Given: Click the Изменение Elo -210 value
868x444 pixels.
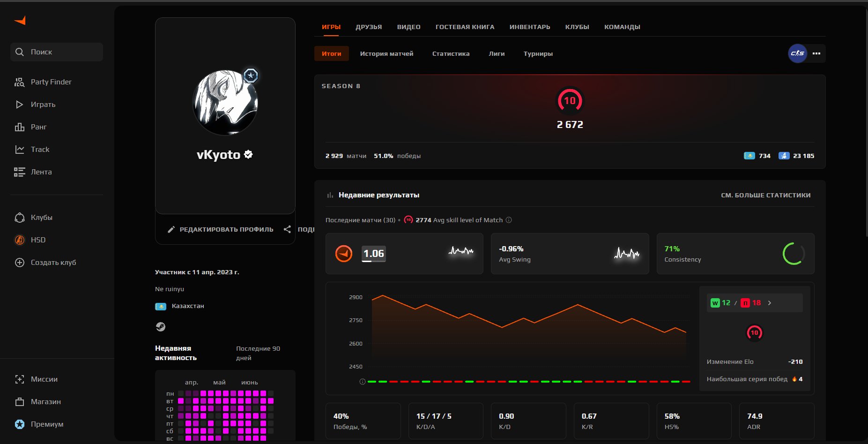Looking at the screenshot, I should 795,361.
